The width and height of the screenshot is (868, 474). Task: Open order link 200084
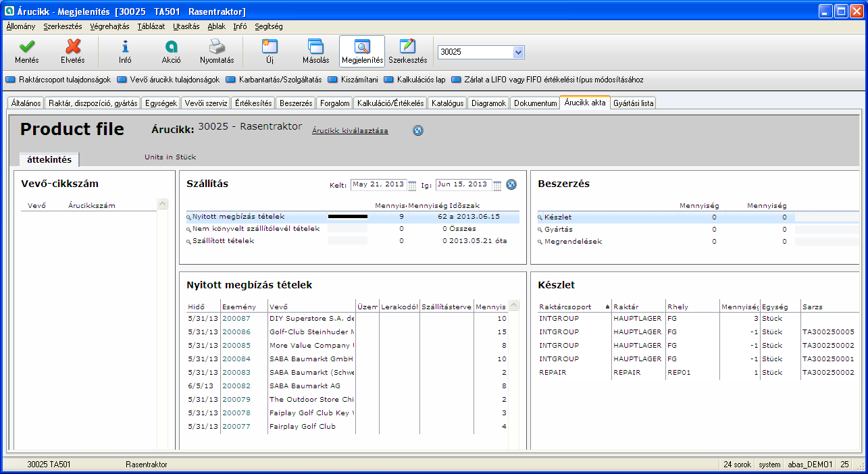pos(236,359)
